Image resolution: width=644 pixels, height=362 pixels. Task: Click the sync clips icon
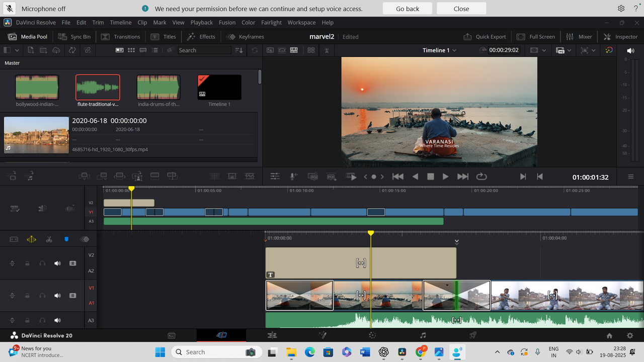click(x=72, y=50)
